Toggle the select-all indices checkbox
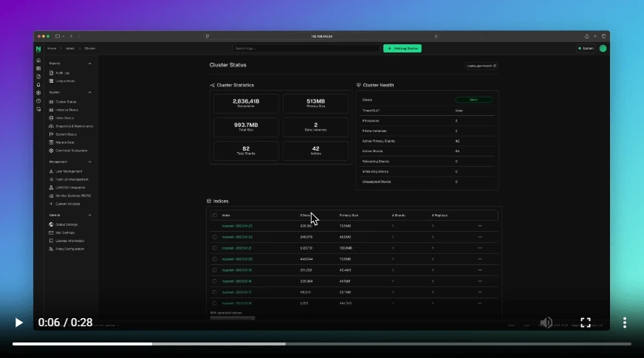 coord(215,216)
